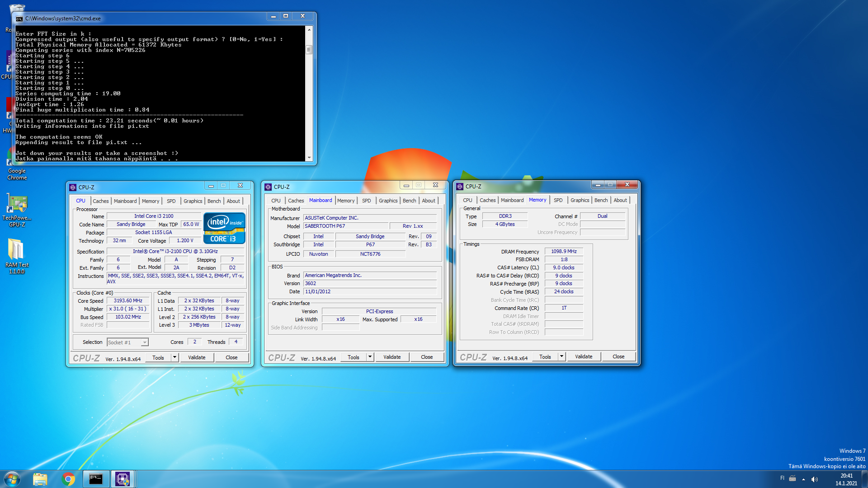Image resolution: width=868 pixels, height=488 pixels.
Task: Click Close button in right CPU-Z
Action: click(x=618, y=357)
